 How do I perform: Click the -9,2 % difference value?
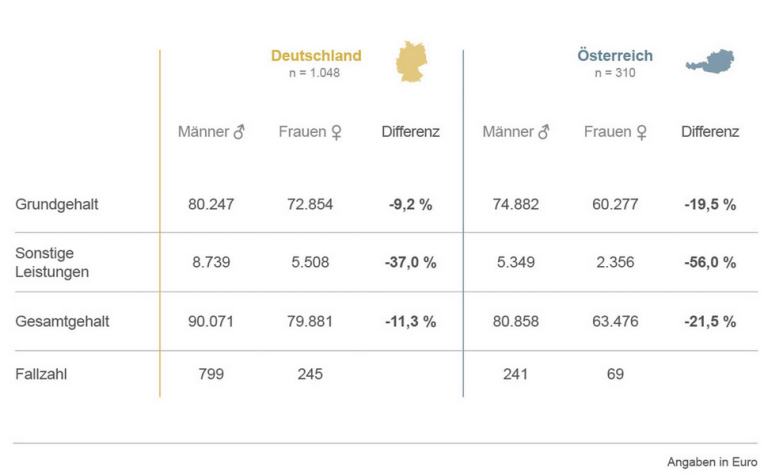[x=410, y=204]
